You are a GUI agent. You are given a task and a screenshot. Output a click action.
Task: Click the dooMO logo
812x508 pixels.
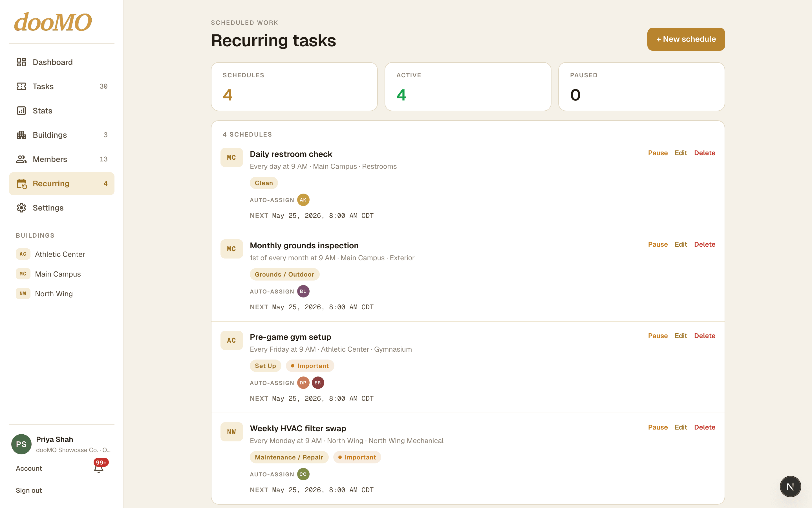pos(53,22)
